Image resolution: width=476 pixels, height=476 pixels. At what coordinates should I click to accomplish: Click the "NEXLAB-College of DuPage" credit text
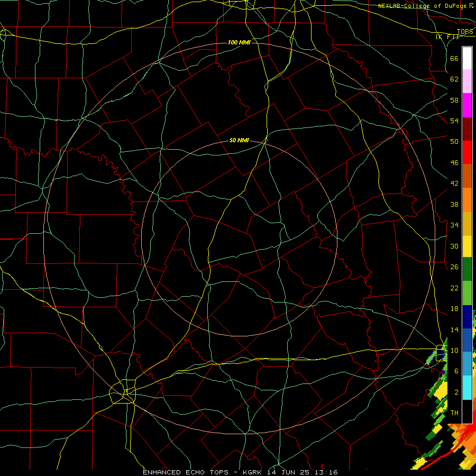click(x=423, y=6)
